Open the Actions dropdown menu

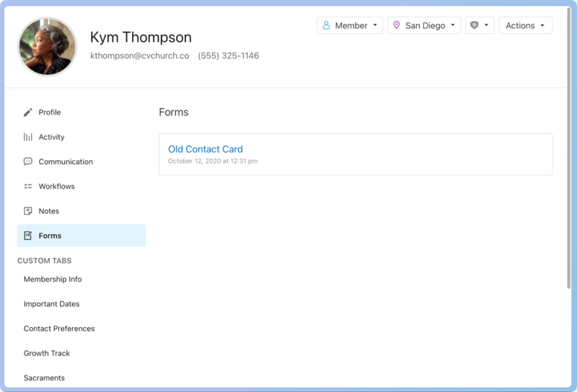tap(525, 25)
